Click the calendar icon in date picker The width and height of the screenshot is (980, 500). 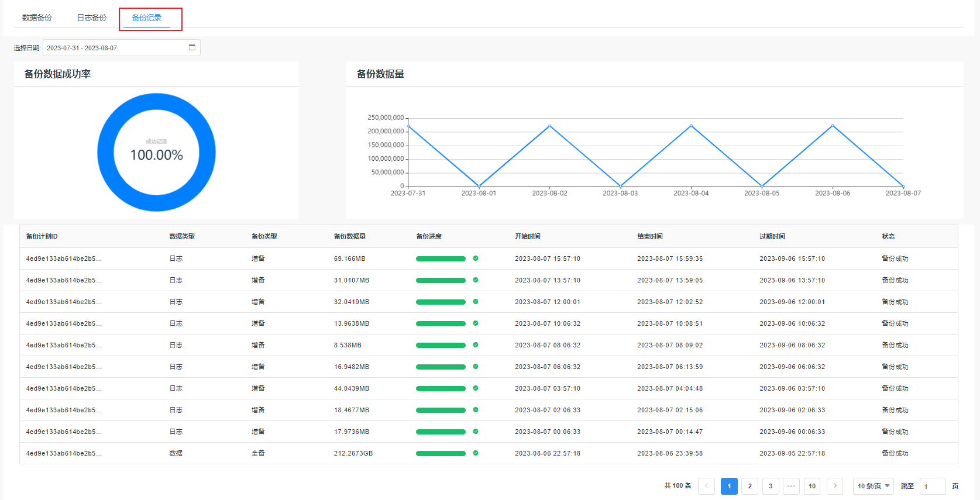tap(192, 47)
